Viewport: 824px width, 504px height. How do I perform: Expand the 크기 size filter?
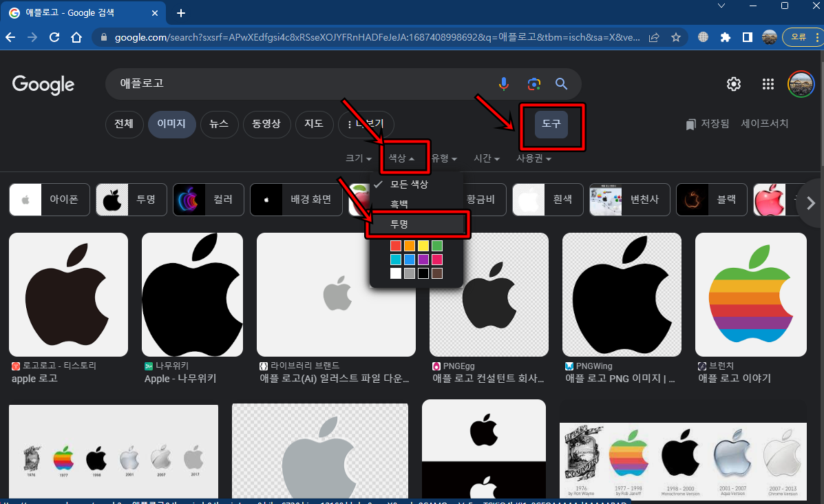click(x=359, y=158)
